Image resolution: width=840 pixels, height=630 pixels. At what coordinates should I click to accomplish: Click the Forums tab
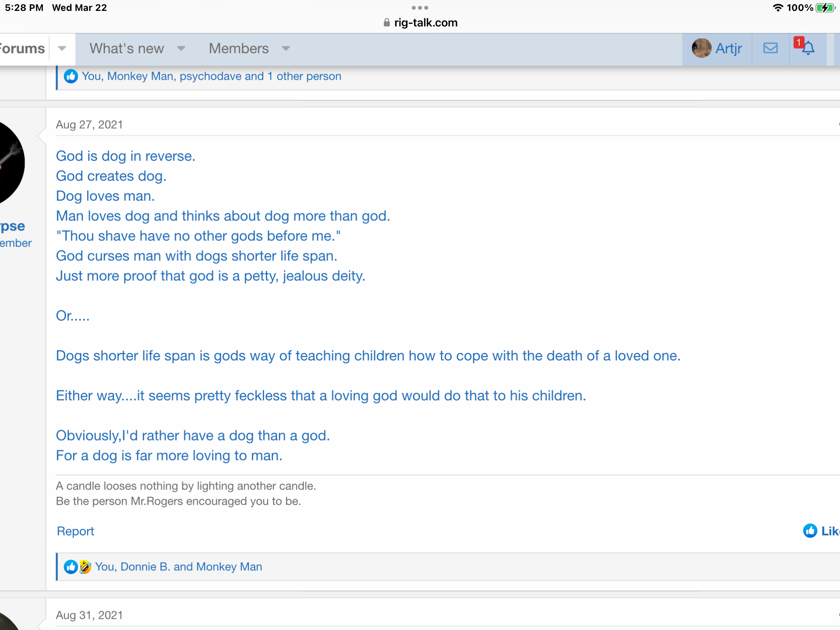pos(23,49)
